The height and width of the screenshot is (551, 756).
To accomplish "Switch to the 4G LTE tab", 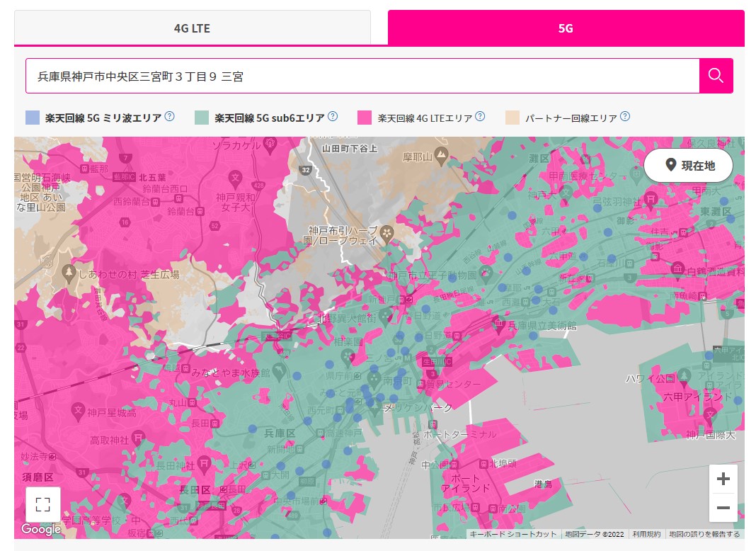I will pyautogui.click(x=192, y=28).
